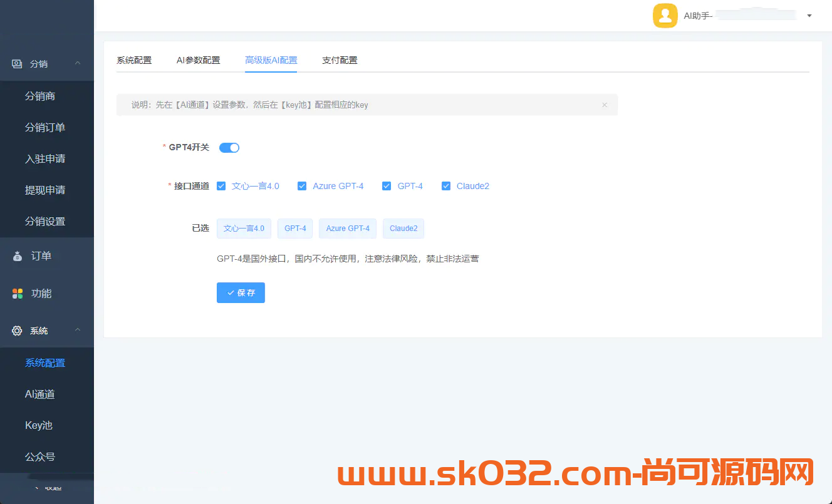The image size is (832, 504).
Task: Uncheck the Claude2 checkbox
Action: tap(446, 186)
